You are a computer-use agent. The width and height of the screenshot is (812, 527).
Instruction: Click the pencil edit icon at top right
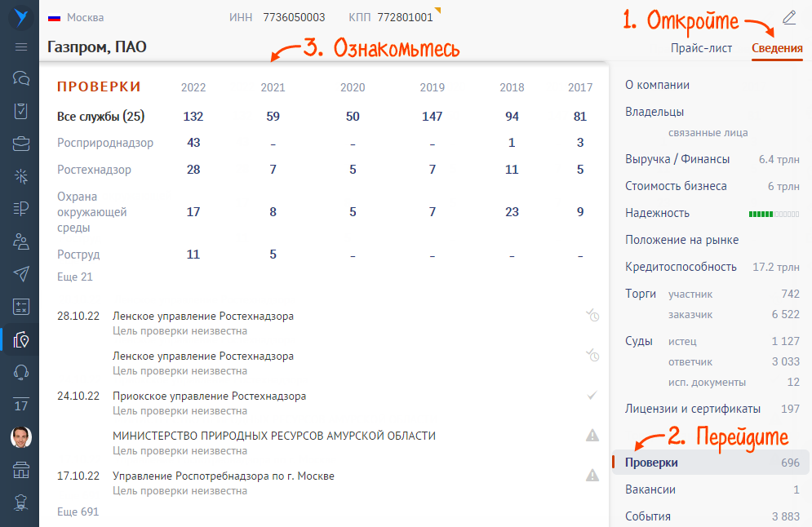pos(789,18)
